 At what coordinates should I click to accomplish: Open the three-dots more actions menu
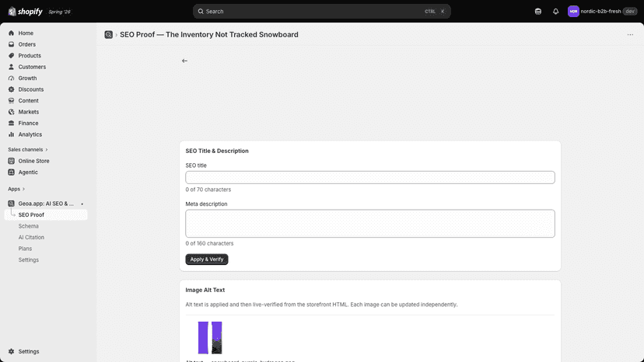coord(630,35)
